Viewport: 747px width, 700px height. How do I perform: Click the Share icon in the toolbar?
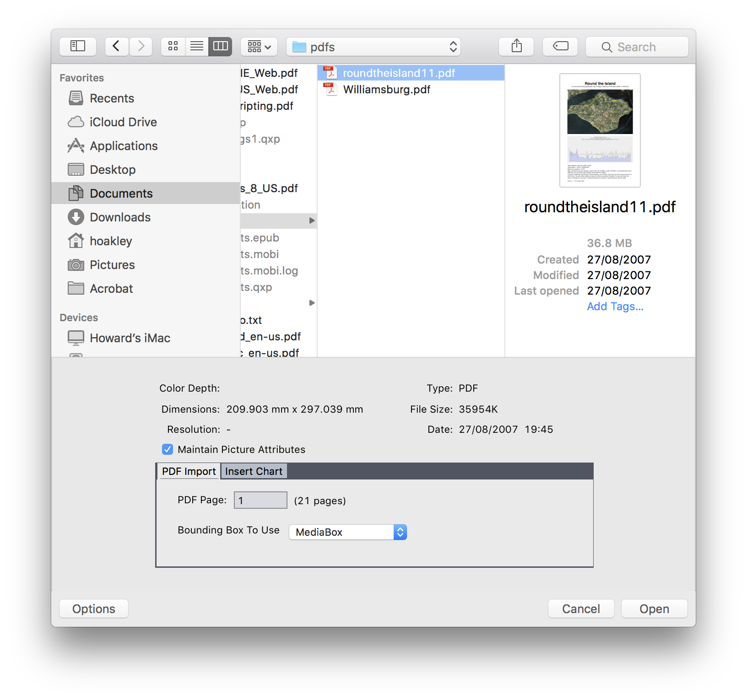coord(516,46)
